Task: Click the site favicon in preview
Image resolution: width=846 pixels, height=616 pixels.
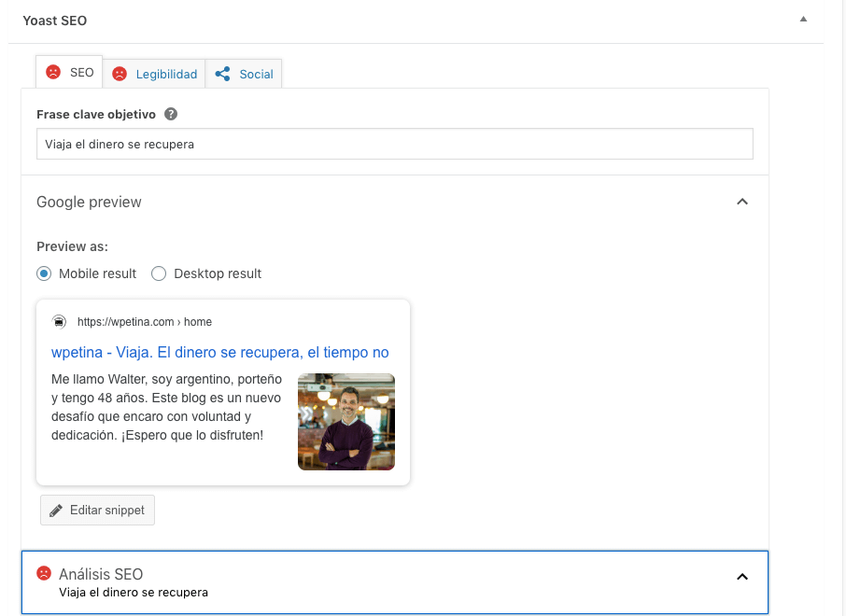Action: 60,322
